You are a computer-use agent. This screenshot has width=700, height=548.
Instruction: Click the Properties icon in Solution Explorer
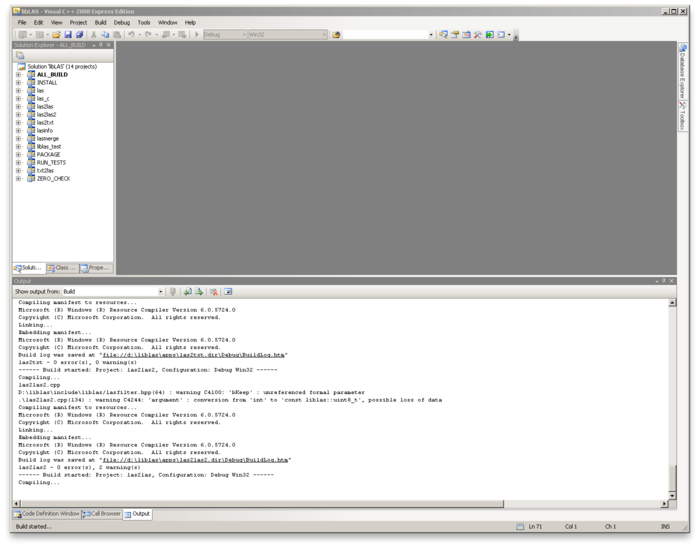tap(20, 55)
